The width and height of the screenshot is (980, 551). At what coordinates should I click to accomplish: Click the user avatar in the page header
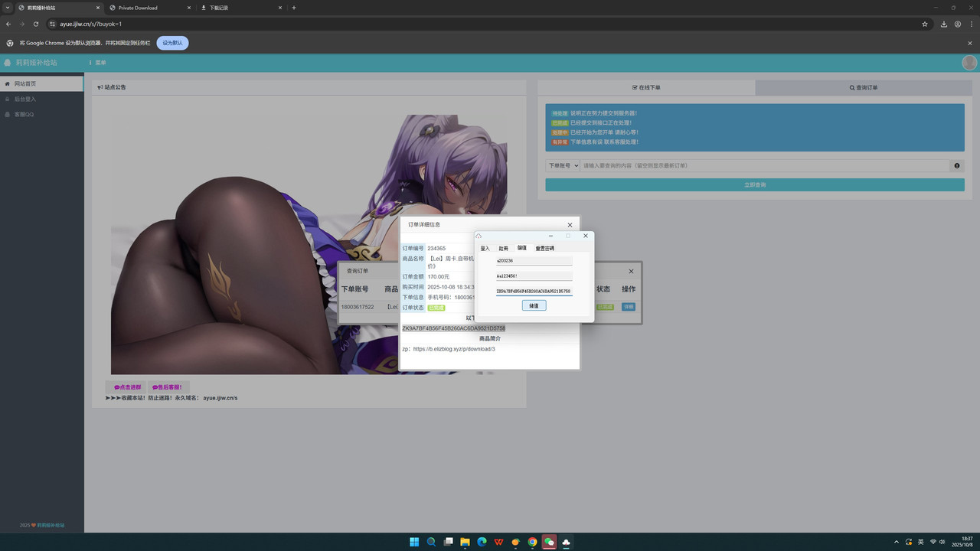(969, 63)
